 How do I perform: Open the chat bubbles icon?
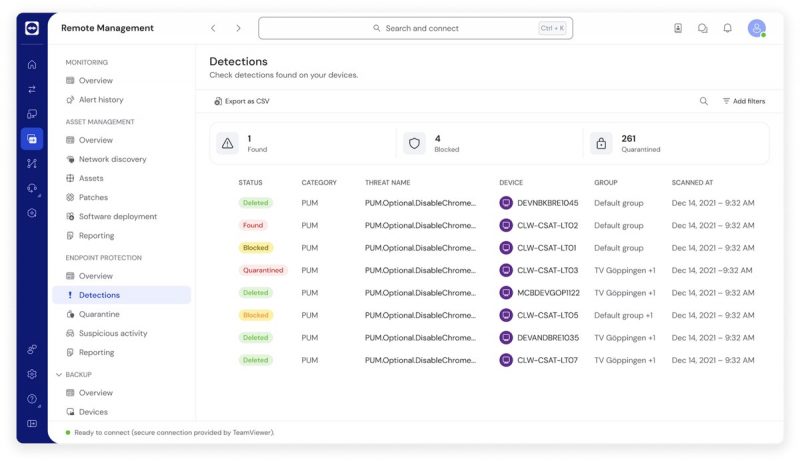pyautogui.click(x=703, y=28)
